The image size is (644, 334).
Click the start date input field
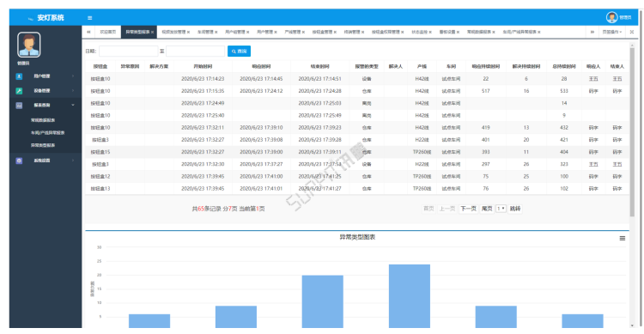click(128, 52)
